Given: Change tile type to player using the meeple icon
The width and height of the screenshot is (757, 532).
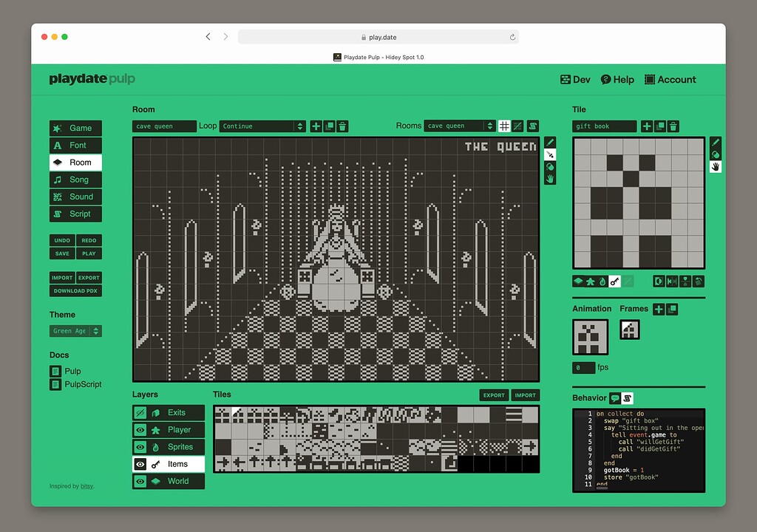Looking at the screenshot, I should [x=590, y=282].
